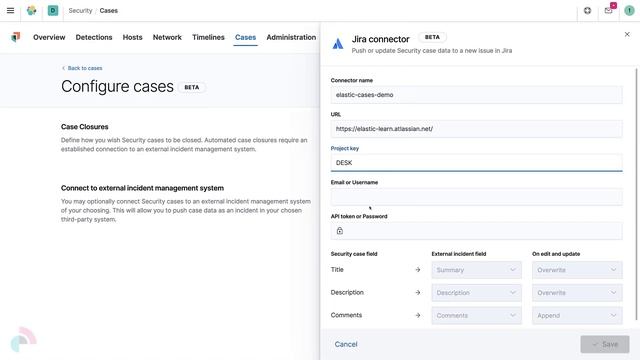Viewport: 640px width, 360px height.
Task: Cancel the Jira connector setup
Action: pos(346,344)
